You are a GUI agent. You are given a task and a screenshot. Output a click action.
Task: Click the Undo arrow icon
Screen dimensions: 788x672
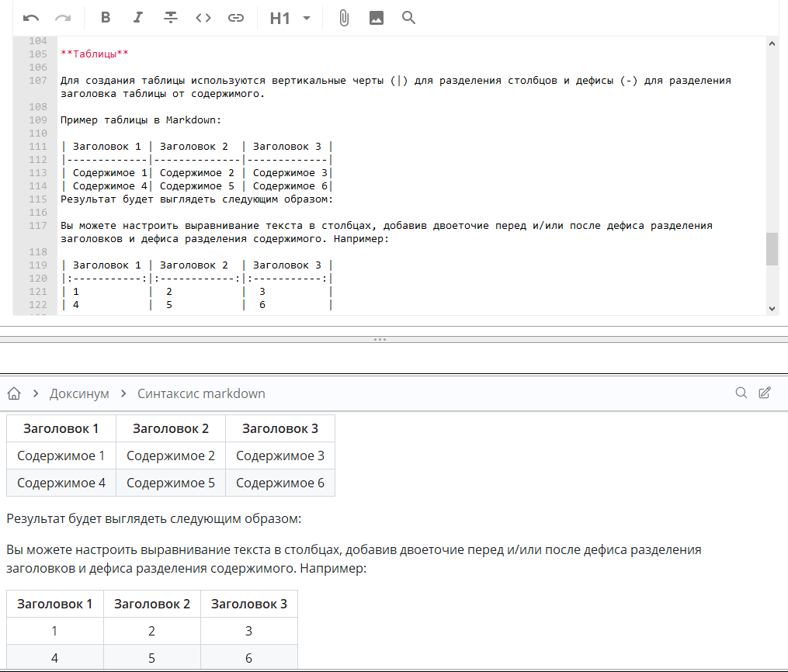pyautogui.click(x=31, y=18)
